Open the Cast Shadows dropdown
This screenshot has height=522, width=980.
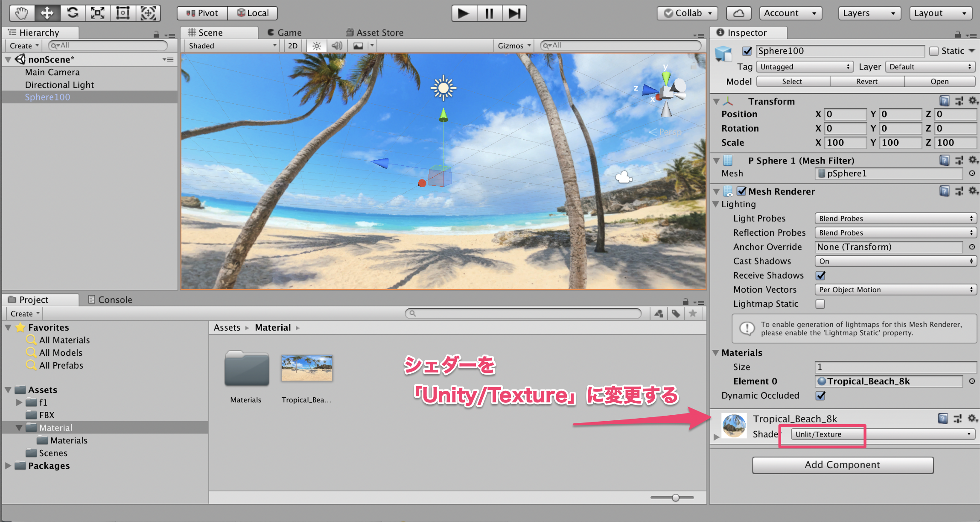click(x=894, y=261)
